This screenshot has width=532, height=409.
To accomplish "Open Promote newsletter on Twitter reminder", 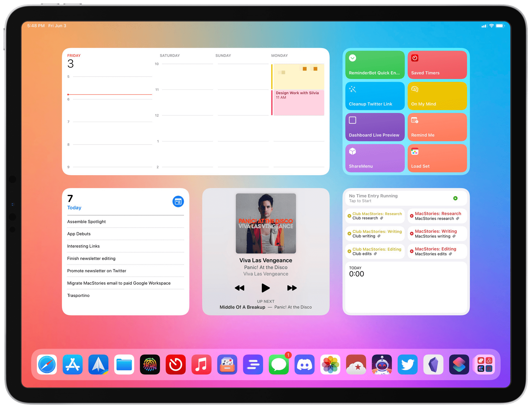I will click(125, 271).
